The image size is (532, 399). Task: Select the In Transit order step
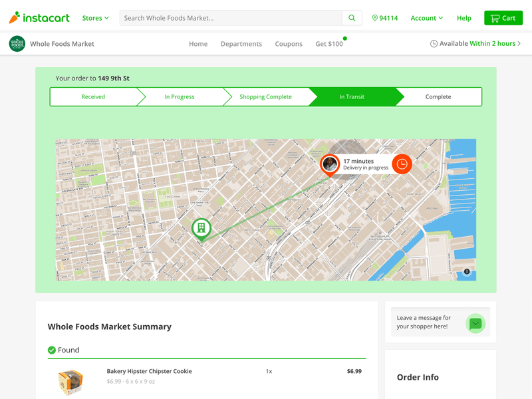click(x=352, y=96)
